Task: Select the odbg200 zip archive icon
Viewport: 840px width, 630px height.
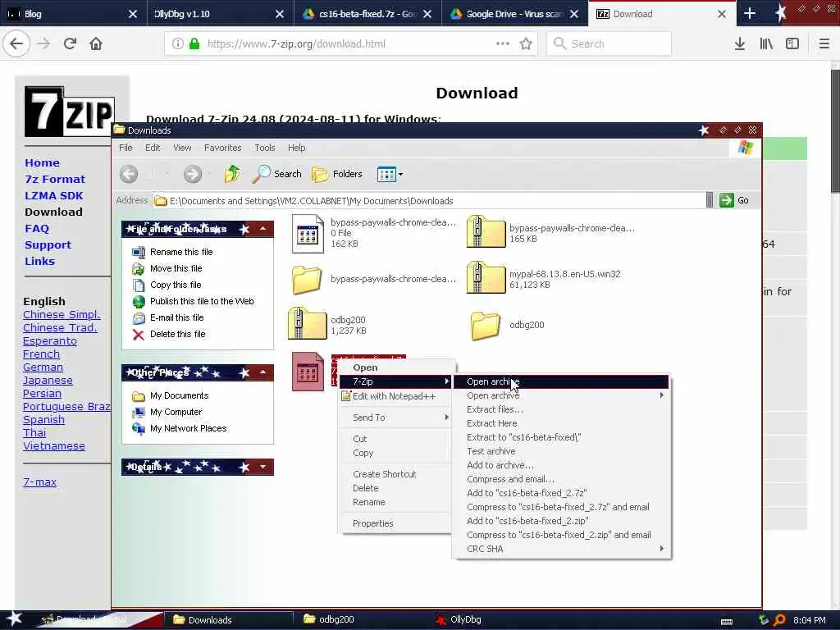Action: tap(307, 323)
